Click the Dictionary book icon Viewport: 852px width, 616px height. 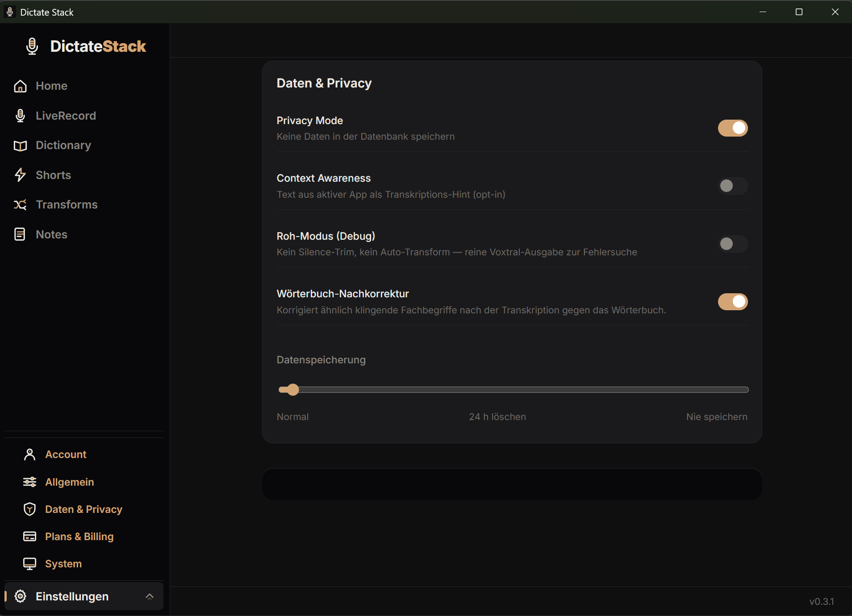[20, 146]
